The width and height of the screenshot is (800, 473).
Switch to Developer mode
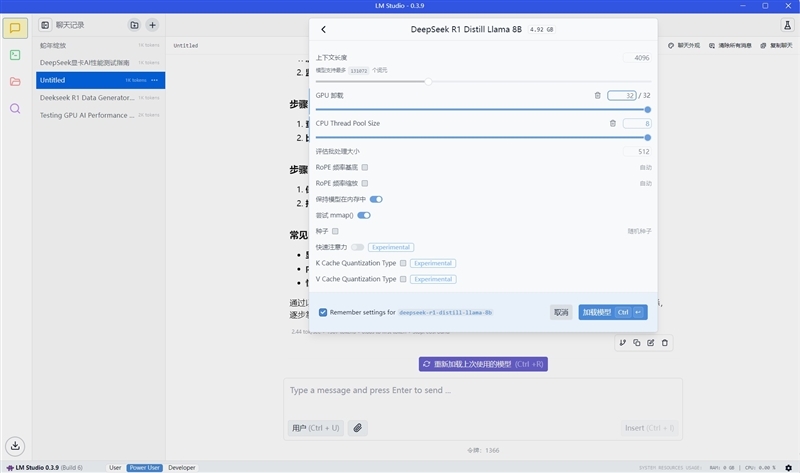pyautogui.click(x=182, y=467)
